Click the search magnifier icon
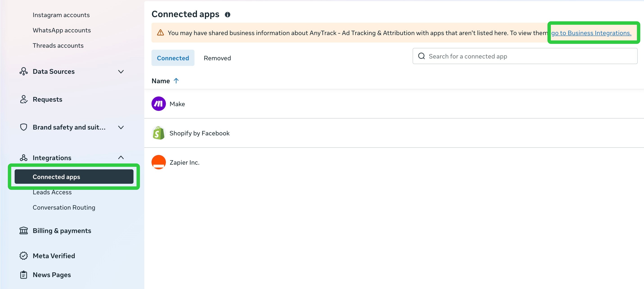644x289 pixels. coord(422,56)
